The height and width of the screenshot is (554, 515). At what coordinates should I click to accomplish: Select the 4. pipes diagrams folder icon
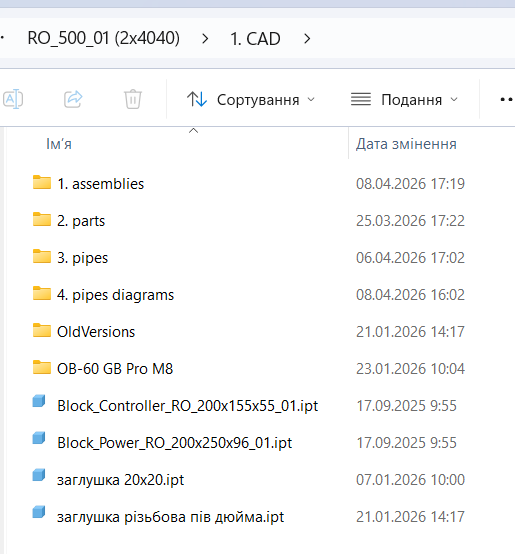pos(42,293)
